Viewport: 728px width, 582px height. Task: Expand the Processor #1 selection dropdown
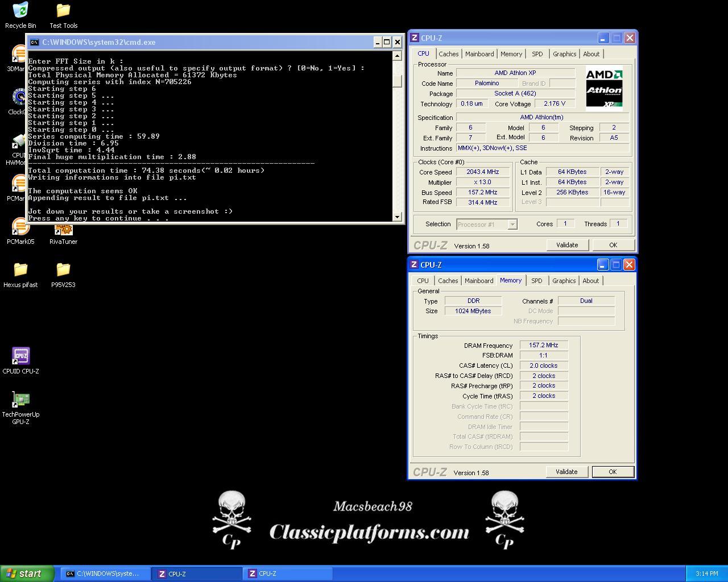coord(512,225)
